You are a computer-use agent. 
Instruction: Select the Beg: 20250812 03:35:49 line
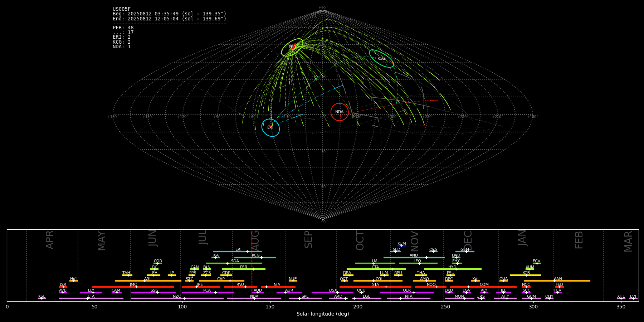tap(170, 14)
